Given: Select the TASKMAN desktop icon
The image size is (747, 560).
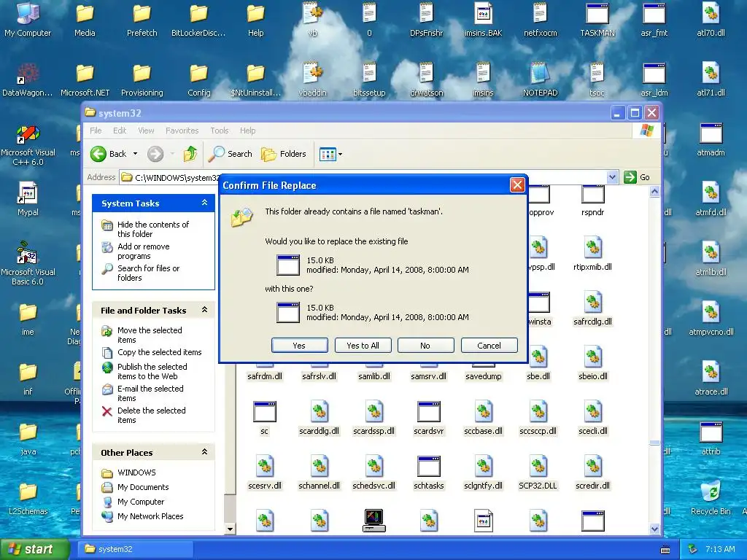Looking at the screenshot, I should pos(597,13).
